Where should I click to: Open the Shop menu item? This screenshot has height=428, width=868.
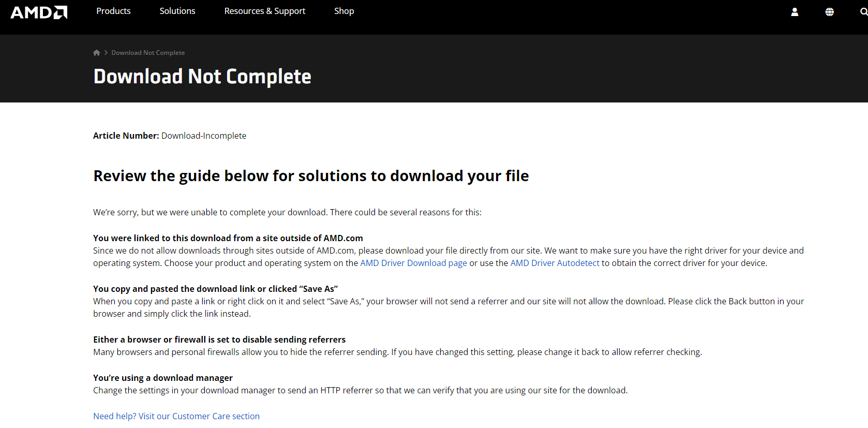tap(344, 11)
